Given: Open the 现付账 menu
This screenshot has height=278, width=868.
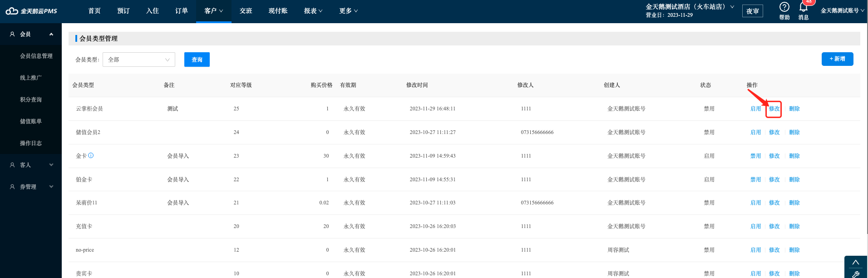Looking at the screenshot, I should (278, 11).
